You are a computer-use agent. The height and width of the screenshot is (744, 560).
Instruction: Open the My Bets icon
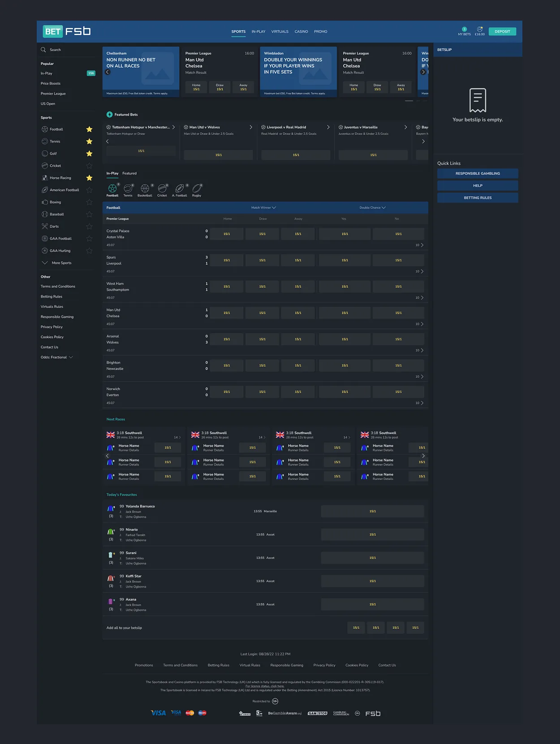click(x=464, y=31)
